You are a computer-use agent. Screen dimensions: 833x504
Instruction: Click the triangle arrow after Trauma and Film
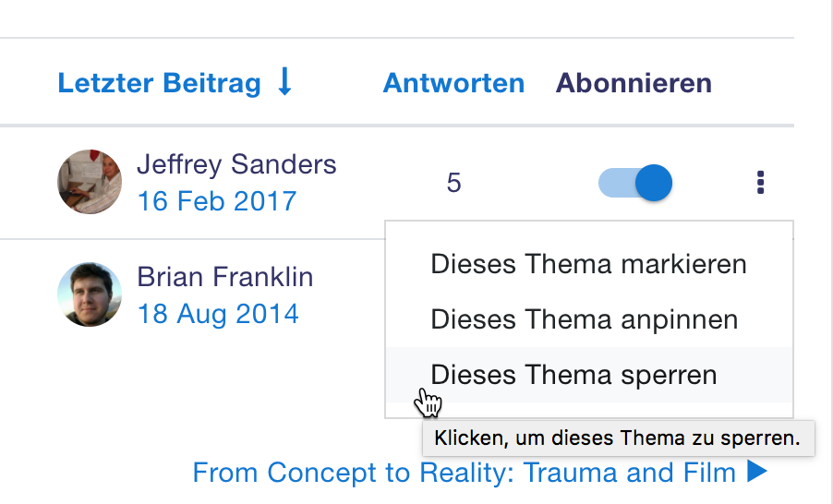coord(757,473)
